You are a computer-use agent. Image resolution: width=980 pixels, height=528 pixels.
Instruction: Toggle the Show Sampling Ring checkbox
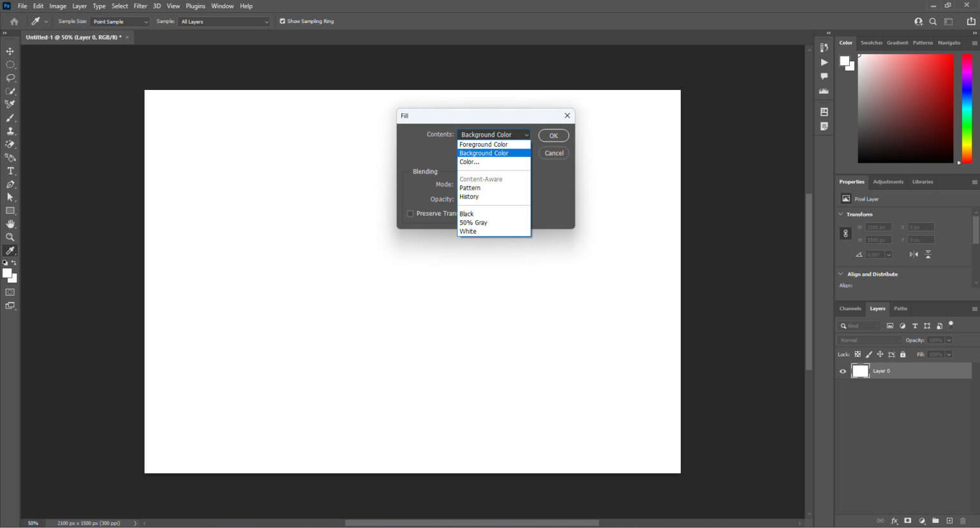coord(282,20)
